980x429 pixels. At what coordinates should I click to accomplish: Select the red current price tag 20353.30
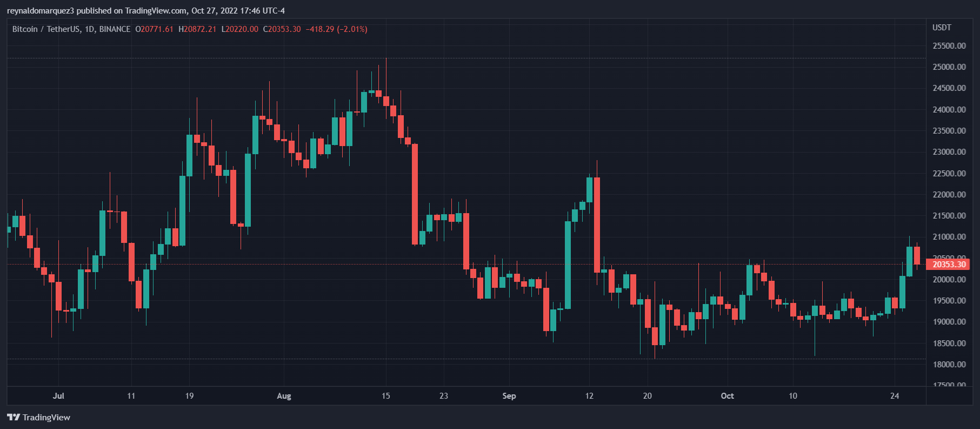[949, 265]
